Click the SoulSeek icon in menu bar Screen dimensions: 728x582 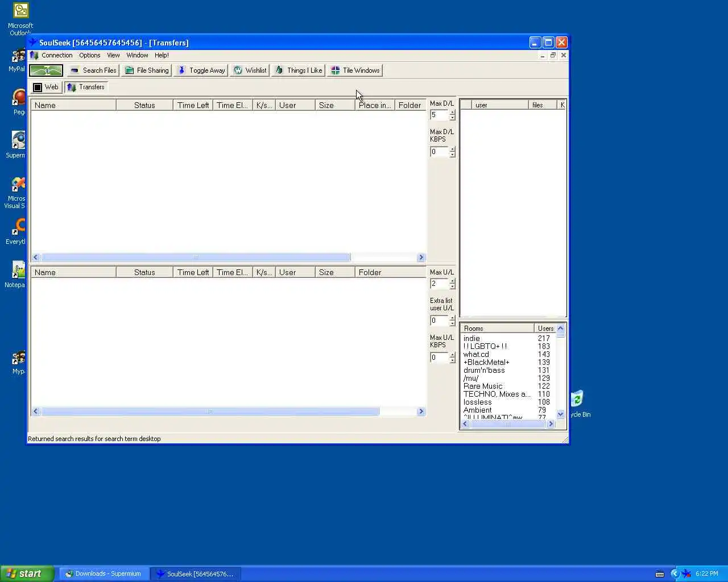tap(34, 55)
